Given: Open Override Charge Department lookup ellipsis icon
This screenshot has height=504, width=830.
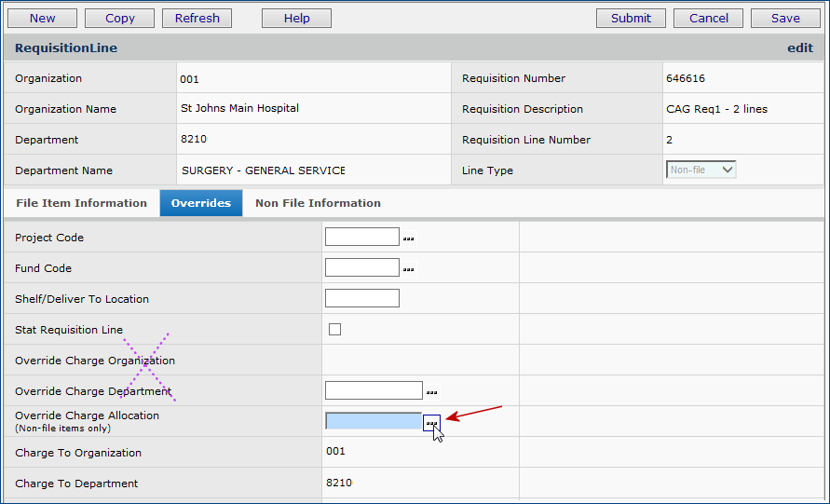Looking at the screenshot, I should click(x=431, y=392).
